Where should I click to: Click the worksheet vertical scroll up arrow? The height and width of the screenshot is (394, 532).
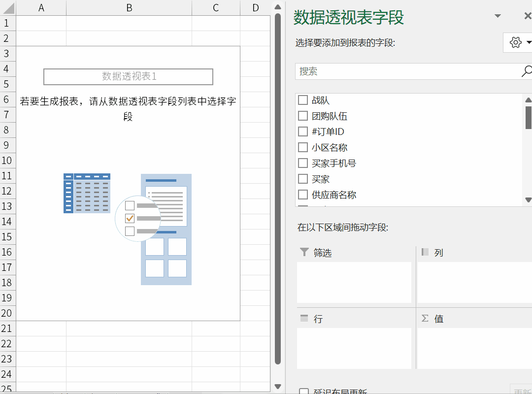[277, 7]
